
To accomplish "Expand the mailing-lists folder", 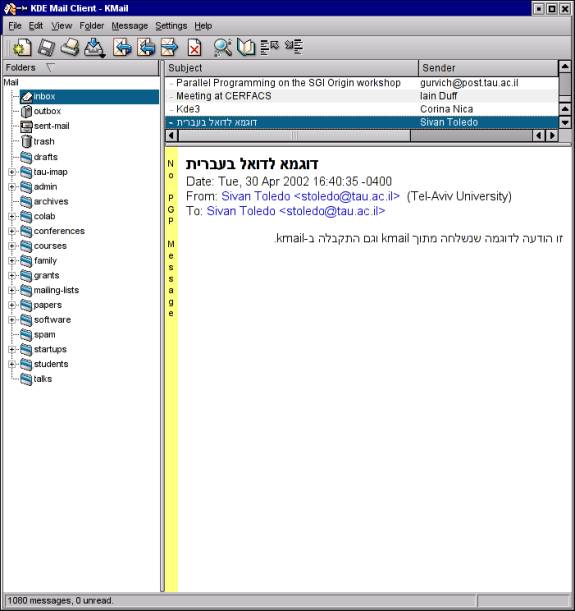I will pyautogui.click(x=12, y=290).
